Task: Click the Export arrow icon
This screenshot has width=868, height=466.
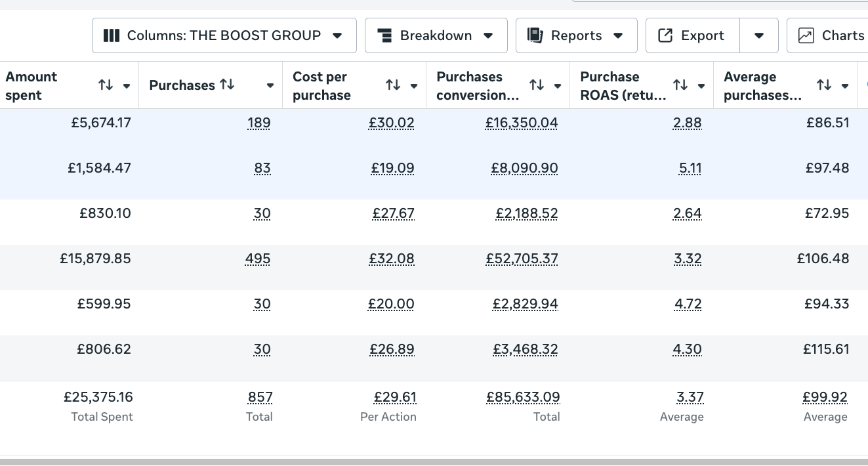Action: 665,35
